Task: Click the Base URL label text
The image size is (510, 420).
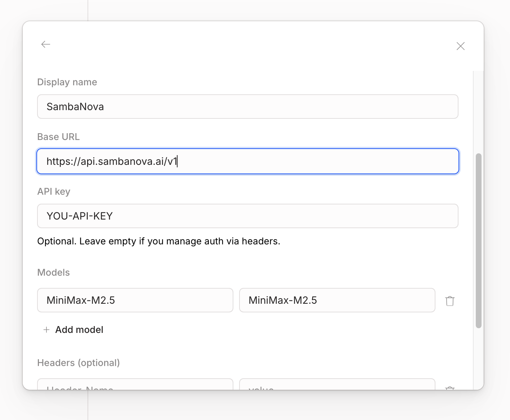Action: (58, 137)
